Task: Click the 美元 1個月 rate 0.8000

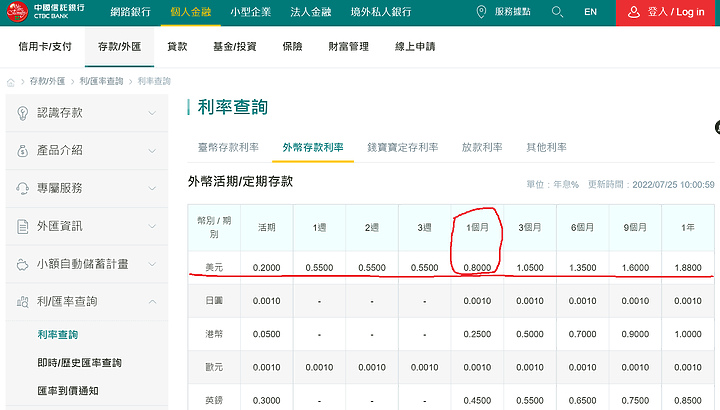Action: 478,268
